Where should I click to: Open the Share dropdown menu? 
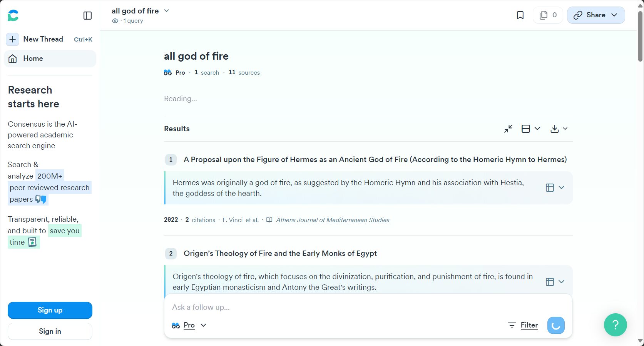[x=595, y=15]
